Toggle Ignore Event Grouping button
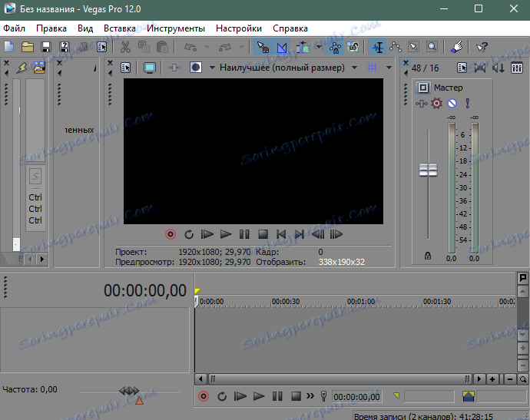Viewport: 530px width, 420px height. [x=353, y=47]
